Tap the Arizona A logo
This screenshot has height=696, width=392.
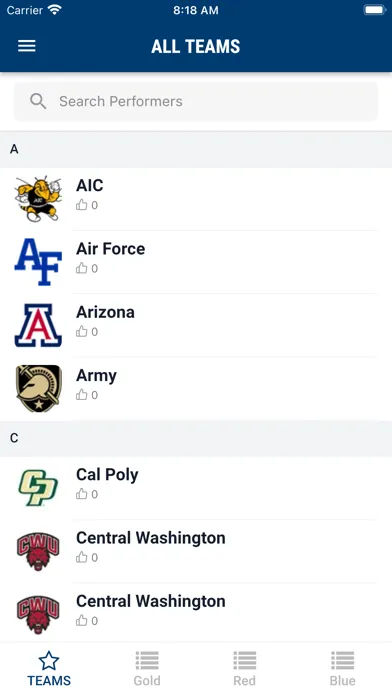(x=38, y=325)
